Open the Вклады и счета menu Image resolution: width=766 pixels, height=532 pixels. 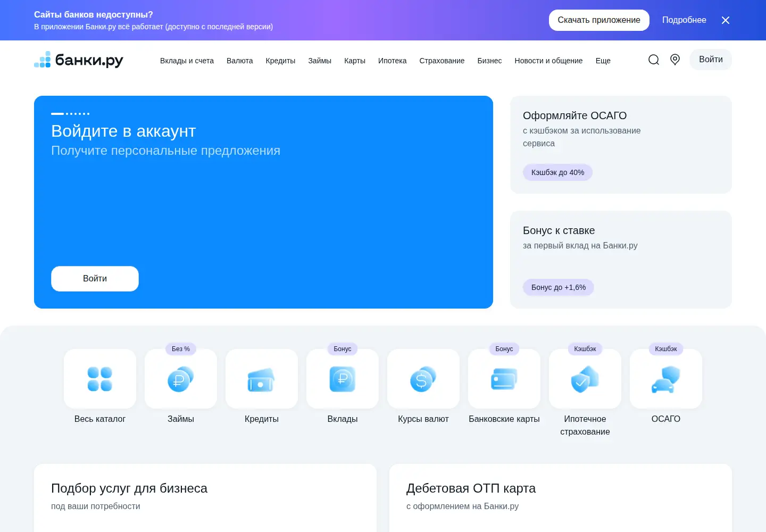(x=187, y=61)
